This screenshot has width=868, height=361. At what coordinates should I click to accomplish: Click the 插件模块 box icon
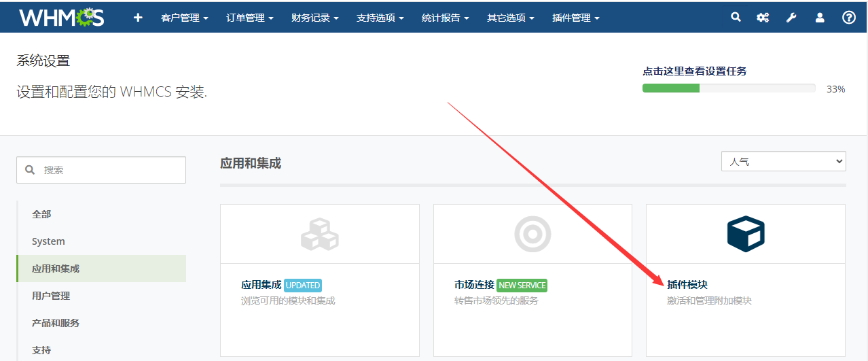point(746,234)
